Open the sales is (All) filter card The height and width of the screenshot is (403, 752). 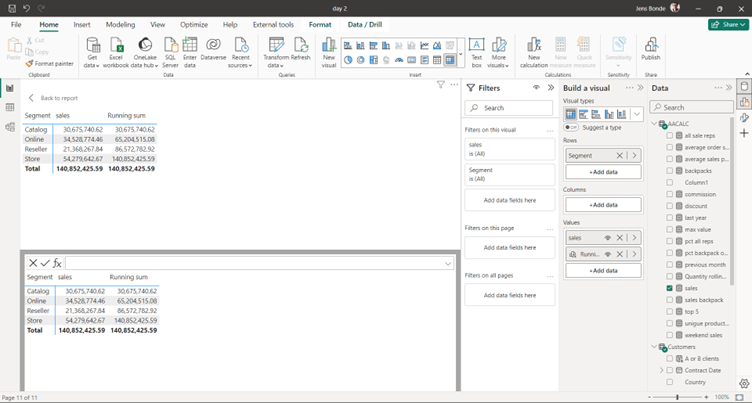(x=509, y=149)
